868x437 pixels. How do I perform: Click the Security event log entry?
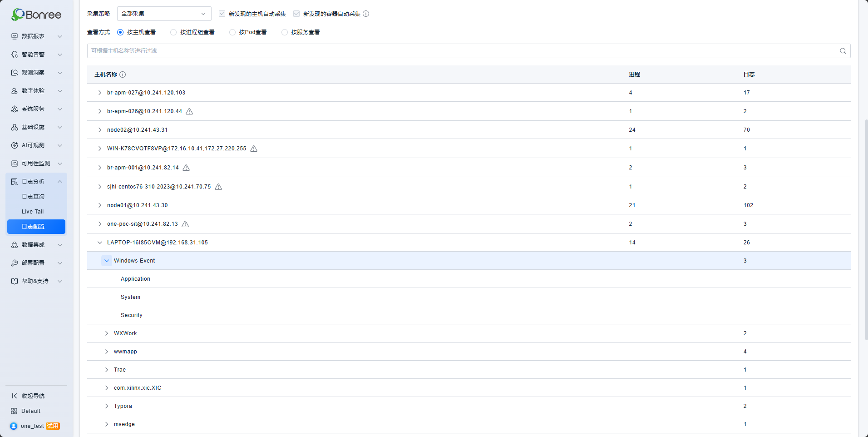tap(132, 315)
